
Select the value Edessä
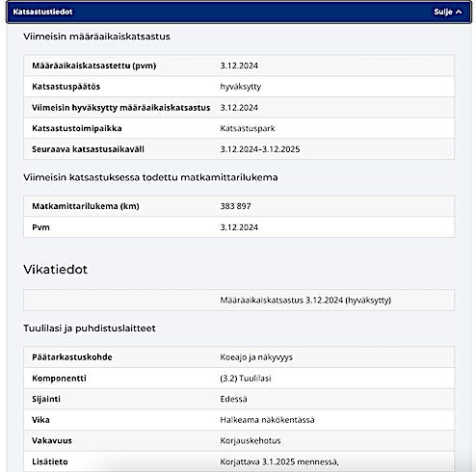[x=233, y=399]
